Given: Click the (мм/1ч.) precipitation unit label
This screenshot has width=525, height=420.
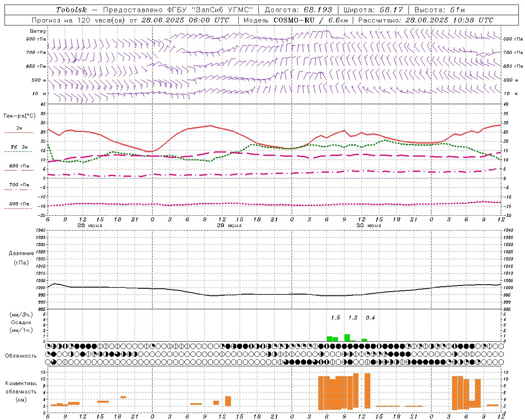Looking at the screenshot, I should click(21, 330).
